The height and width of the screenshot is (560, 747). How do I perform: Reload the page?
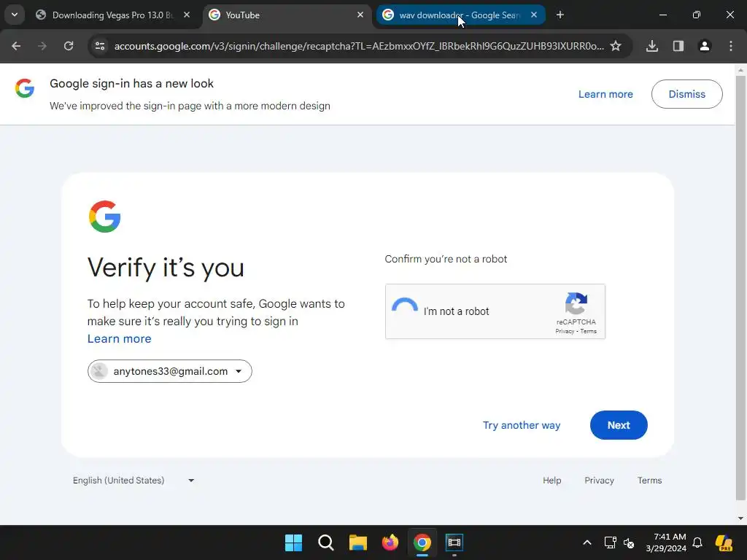click(x=69, y=46)
